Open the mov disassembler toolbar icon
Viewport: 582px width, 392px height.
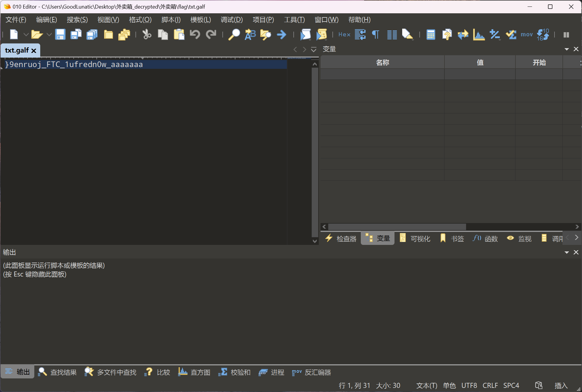coord(527,35)
